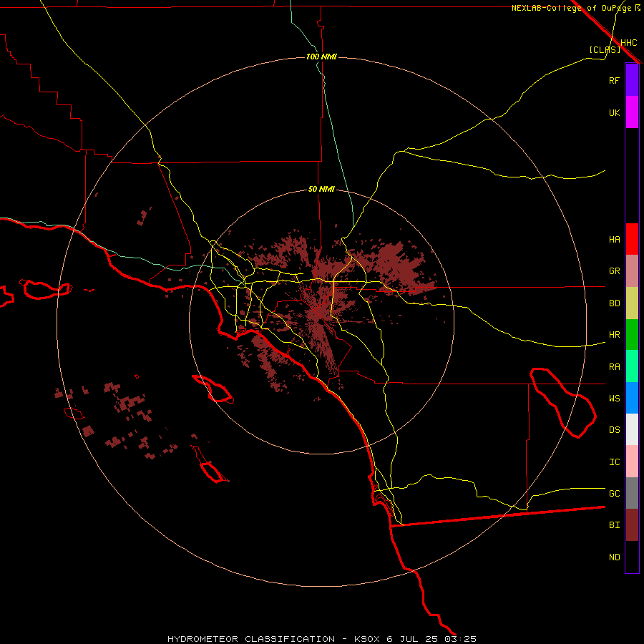644x644 pixels.
Task: Click the IC light-pink legend swatch
Action: point(632,462)
